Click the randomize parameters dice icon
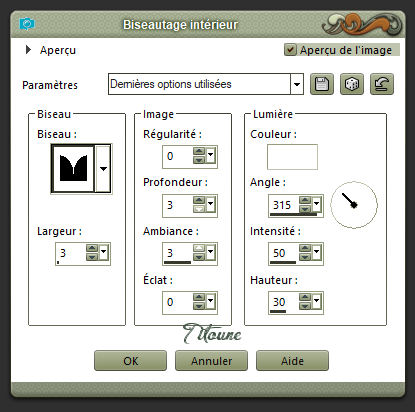The image size is (415, 412). pyautogui.click(x=352, y=84)
